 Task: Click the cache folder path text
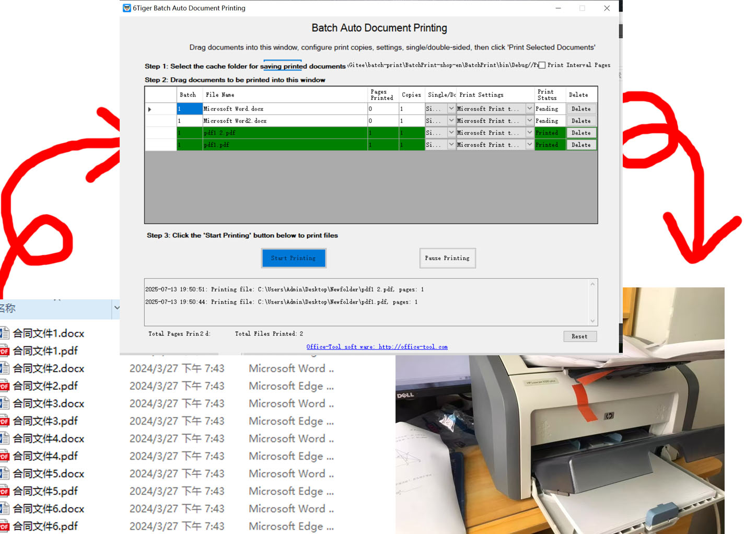pos(443,65)
